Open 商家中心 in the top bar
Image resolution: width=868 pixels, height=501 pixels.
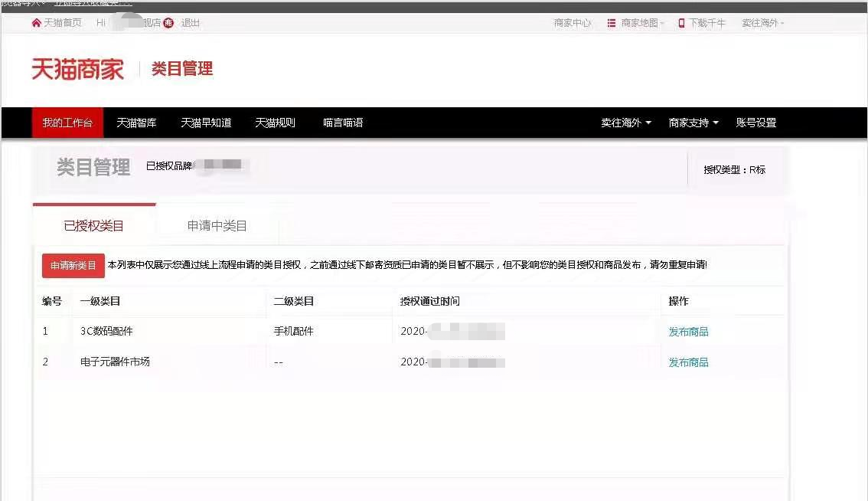573,23
